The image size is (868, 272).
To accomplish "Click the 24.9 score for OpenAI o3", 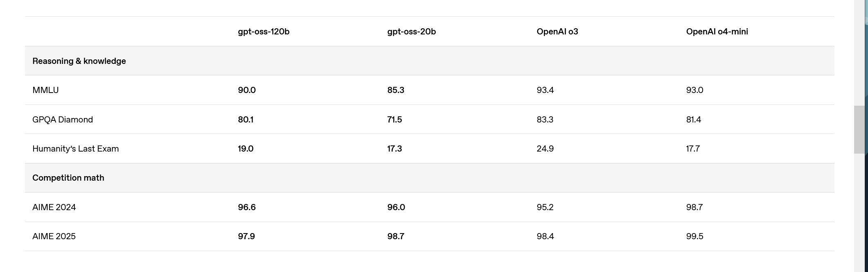I will click(545, 149).
